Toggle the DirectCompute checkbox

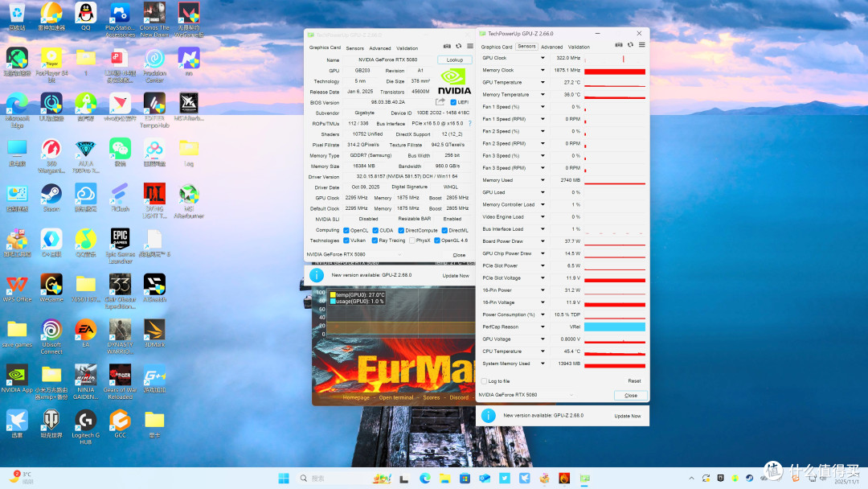[401, 230]
